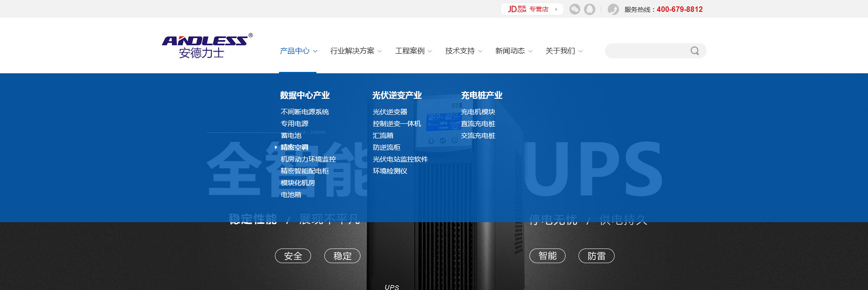
Task: Expand the chevron next to 工程案例
Action: click(430, 51)
